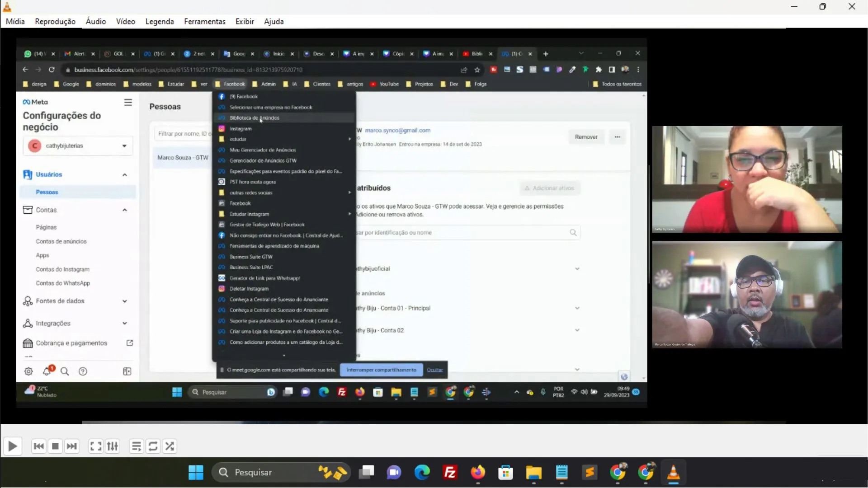Click the play button in media player
Screen dimensions: 868x488
pos(12,446)
